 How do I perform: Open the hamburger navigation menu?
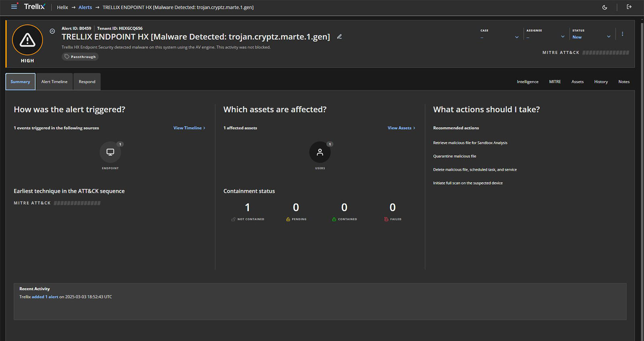[14, 7]
